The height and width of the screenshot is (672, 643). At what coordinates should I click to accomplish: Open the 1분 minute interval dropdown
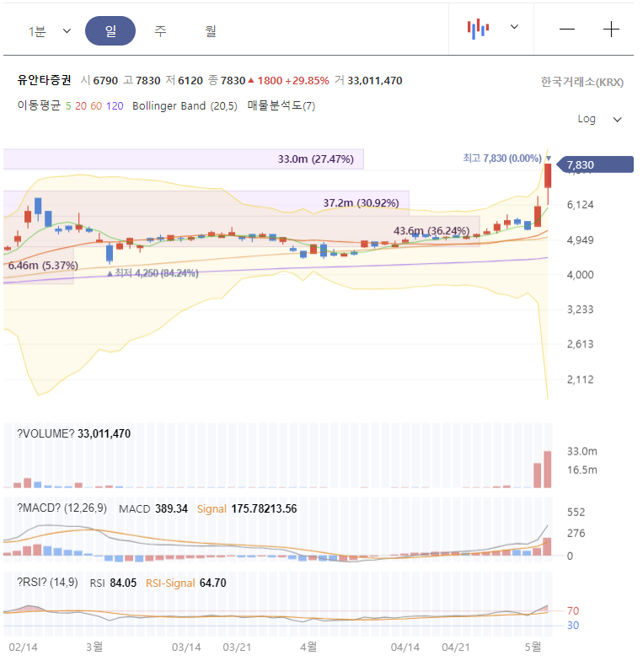pos(49,31)
